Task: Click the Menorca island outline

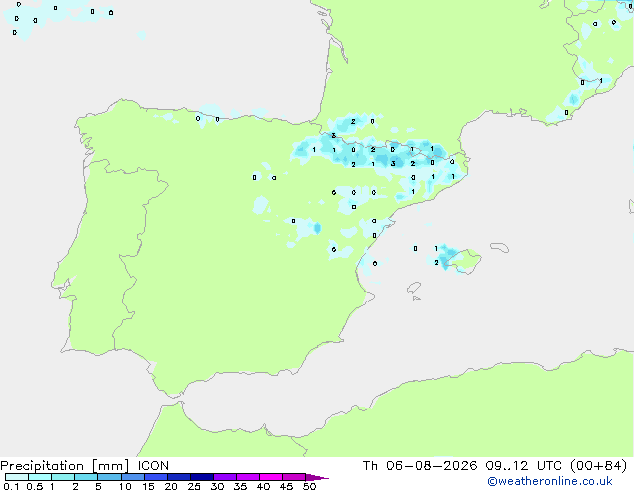Action: tap(499, 247)
